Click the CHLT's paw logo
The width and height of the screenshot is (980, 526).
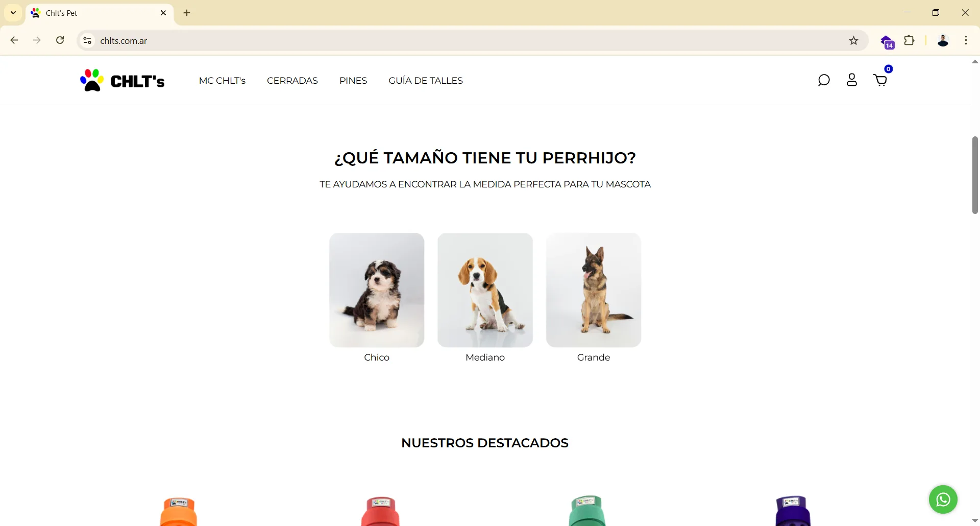coord(122,80)
